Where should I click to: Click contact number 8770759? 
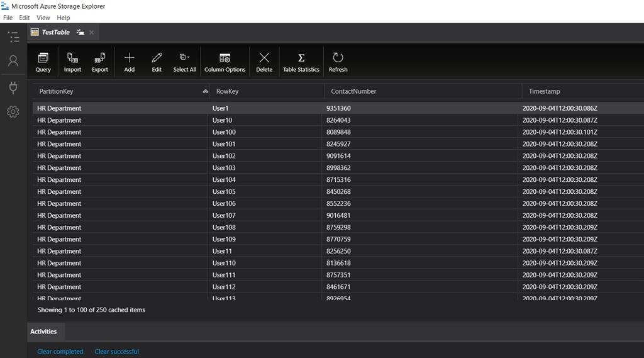(338, 239)
